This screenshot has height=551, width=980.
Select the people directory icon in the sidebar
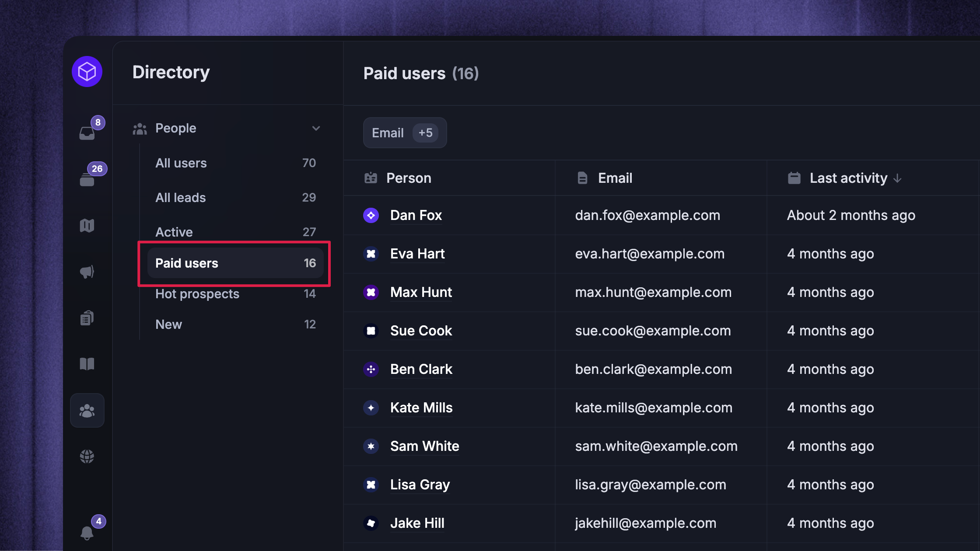pyautogui.click(x=87, y=410)
